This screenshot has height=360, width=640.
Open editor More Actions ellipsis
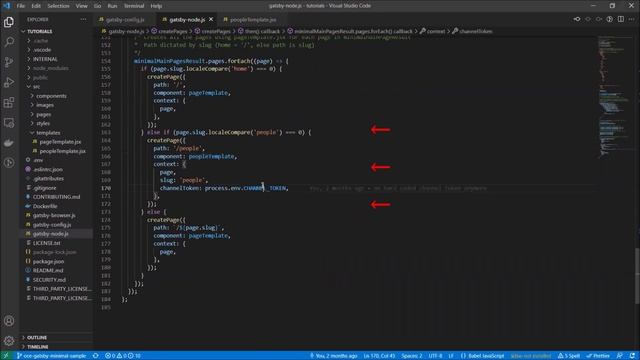tap(631, 19)
